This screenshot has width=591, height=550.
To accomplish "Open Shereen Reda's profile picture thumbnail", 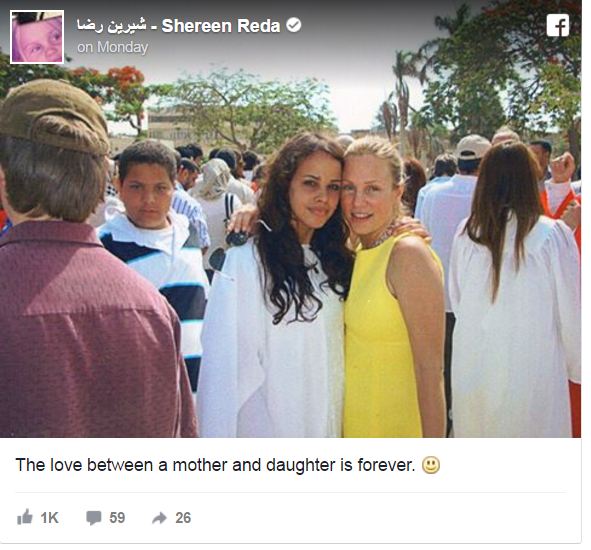I will [37, 37].
